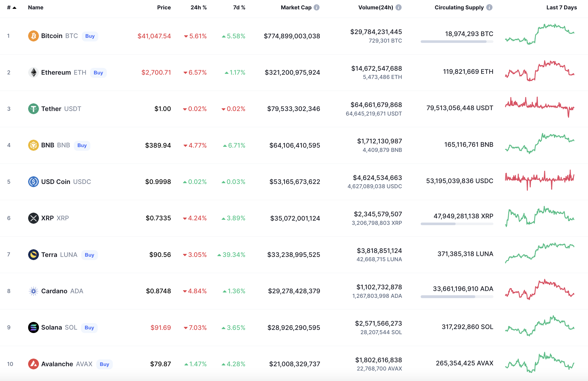Click the BNB coin logo icon
This screenshot has height=381, width=588.
coord(33,145)
